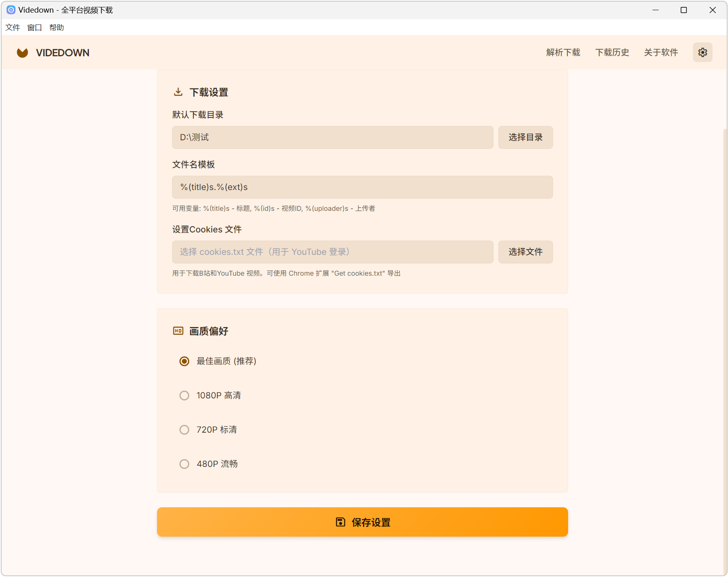Click the VIDEDOWN brand title text

[x=63, y=53]
